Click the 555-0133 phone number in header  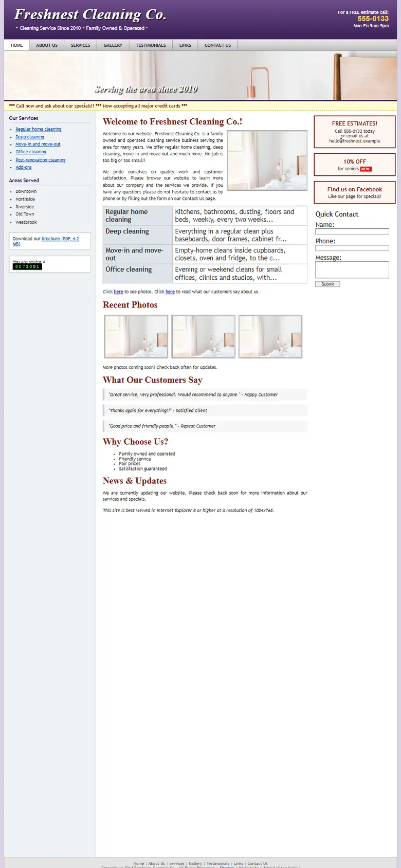click(x=373, y=19)
